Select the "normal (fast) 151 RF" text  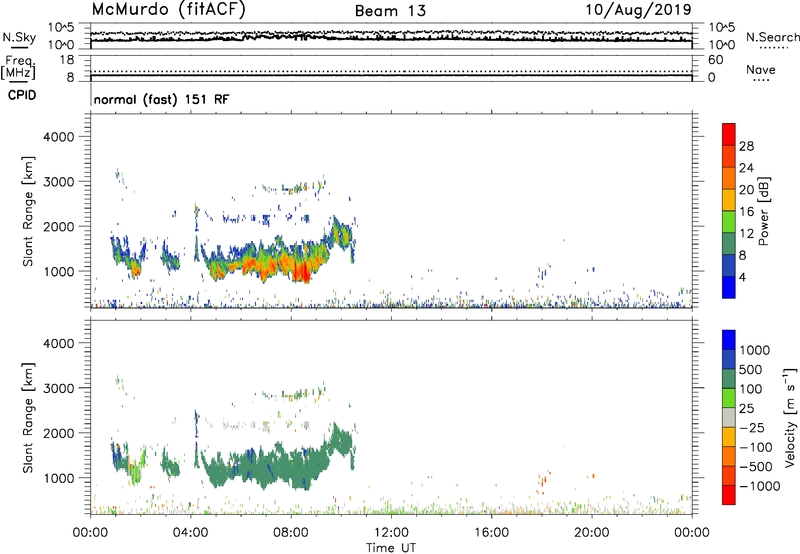click(x=161, y=99)
